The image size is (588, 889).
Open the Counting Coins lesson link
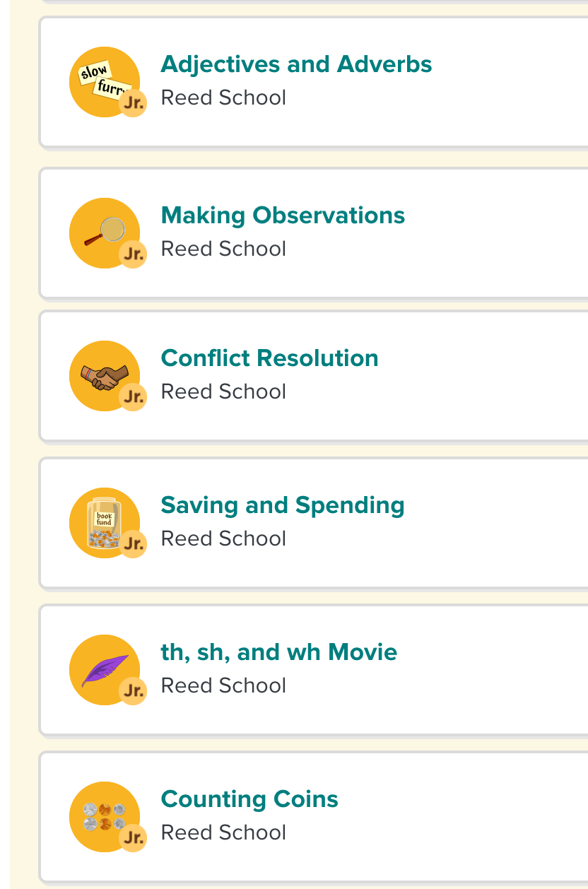(249, 799)
